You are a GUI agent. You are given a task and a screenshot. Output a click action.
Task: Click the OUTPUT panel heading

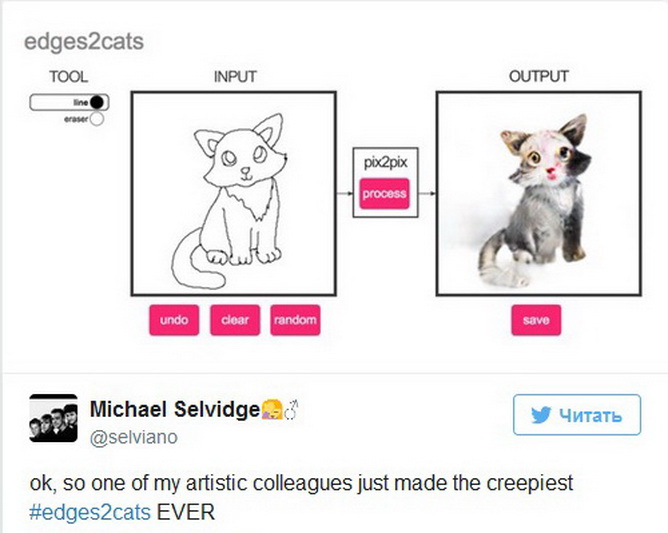tap(538, 76)
